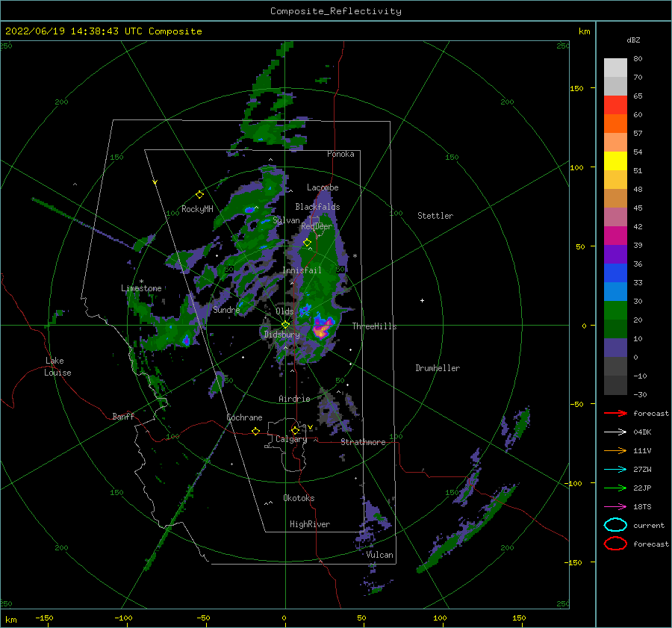Click the -150 value on the bottom axis

(x=44, y=618)
